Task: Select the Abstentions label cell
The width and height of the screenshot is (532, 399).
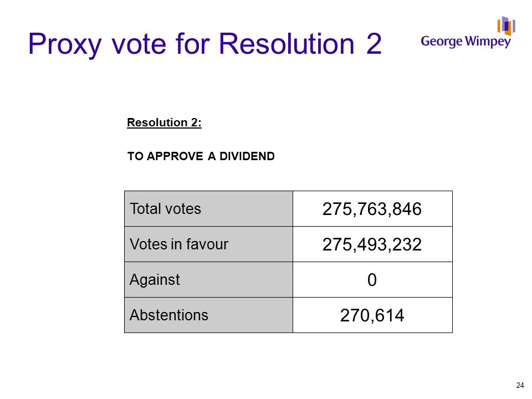Action: (209, 315)
